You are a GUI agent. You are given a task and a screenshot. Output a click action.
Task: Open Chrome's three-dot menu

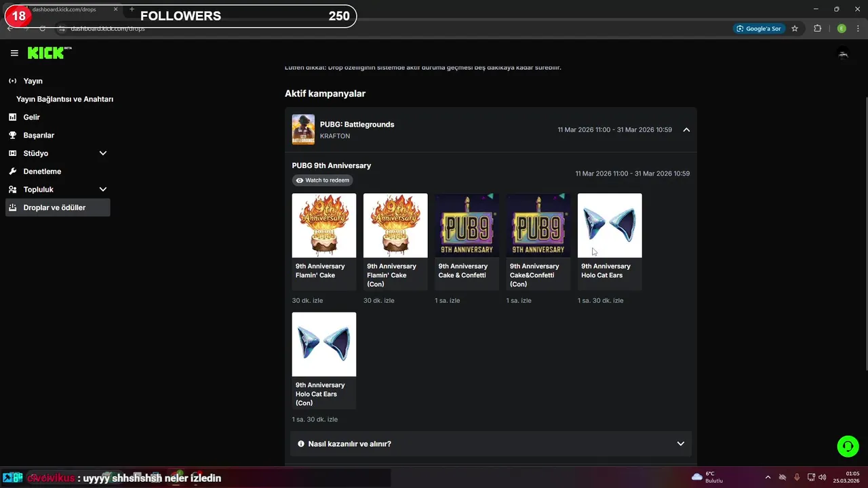coord(859,28)
